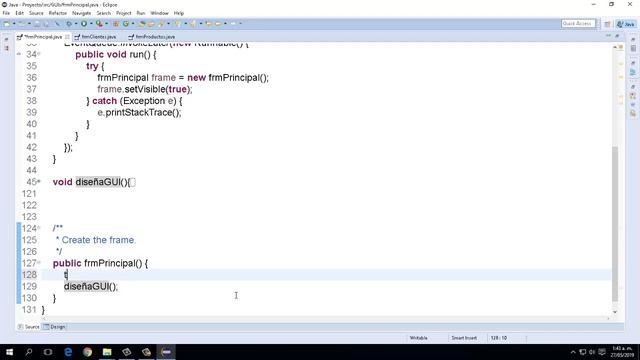Image resolution: width=640 pixels, height=360 pixels.
Task: Click the Open Type toolbar icon
Action: [142, 24]
